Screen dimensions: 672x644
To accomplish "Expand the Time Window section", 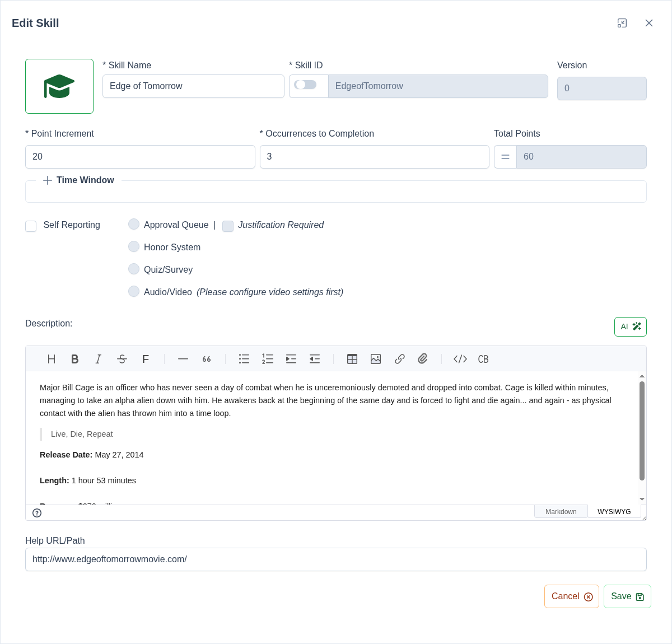I will [78, 180].
